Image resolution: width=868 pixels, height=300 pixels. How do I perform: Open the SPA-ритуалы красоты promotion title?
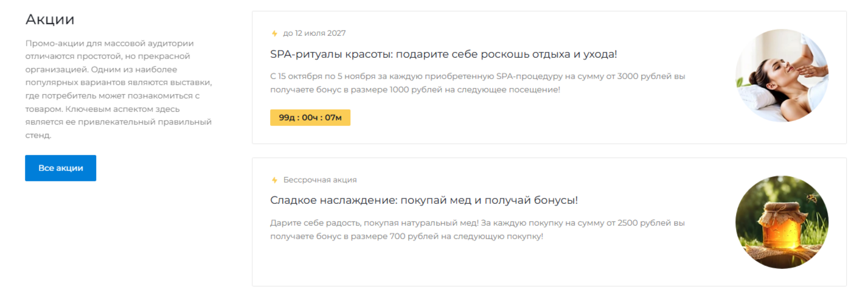point(443,54)
